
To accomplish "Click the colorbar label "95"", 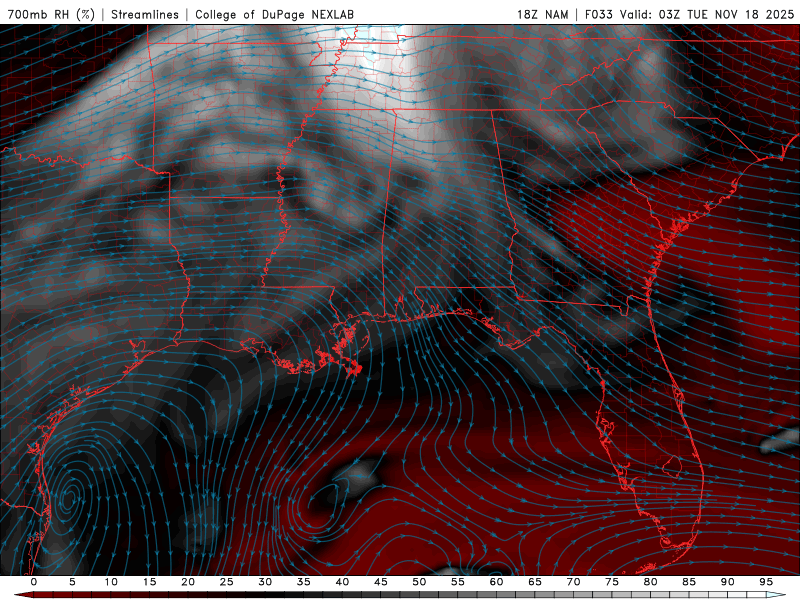I will coord(766,582).
